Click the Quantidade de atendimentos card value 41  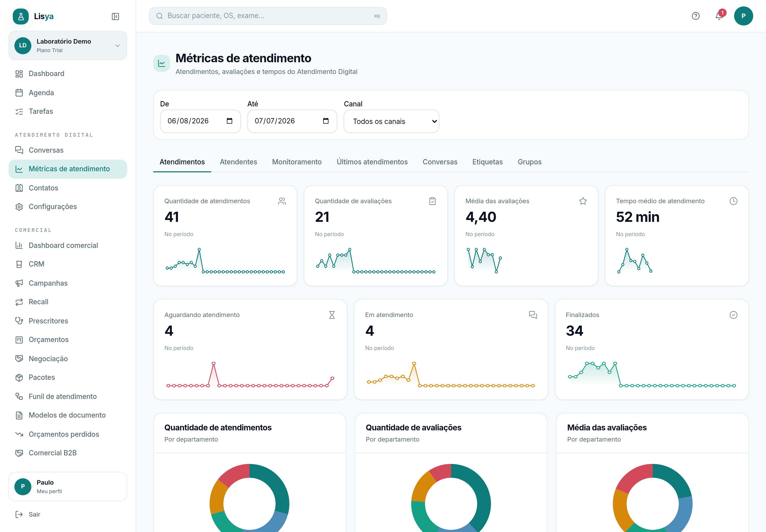172,217
